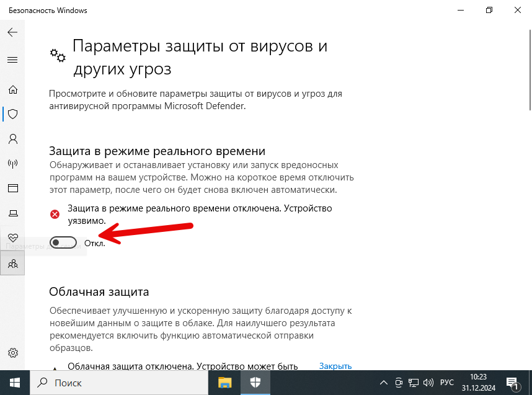
Task: Open Firewall & network protection icon
Action: [12, 164]
